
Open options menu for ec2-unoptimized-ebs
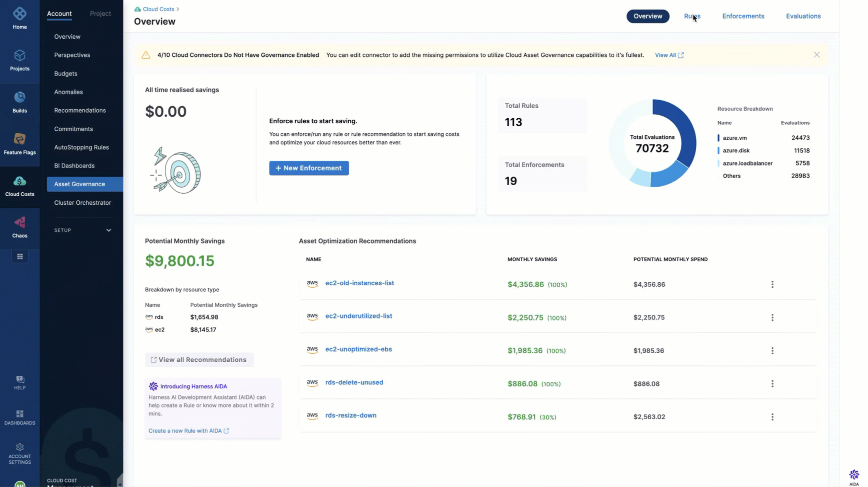pyautogui.click(x=772, y=351)
